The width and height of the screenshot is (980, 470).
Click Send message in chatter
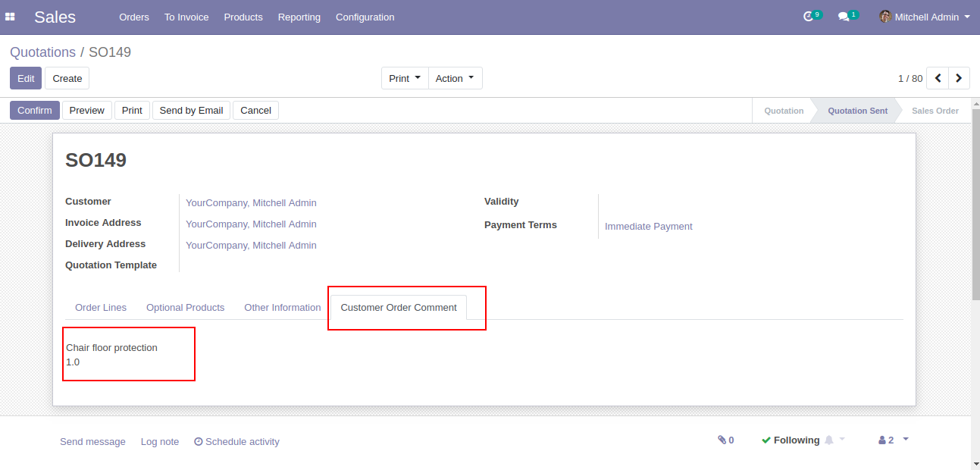tap(92, 441)
